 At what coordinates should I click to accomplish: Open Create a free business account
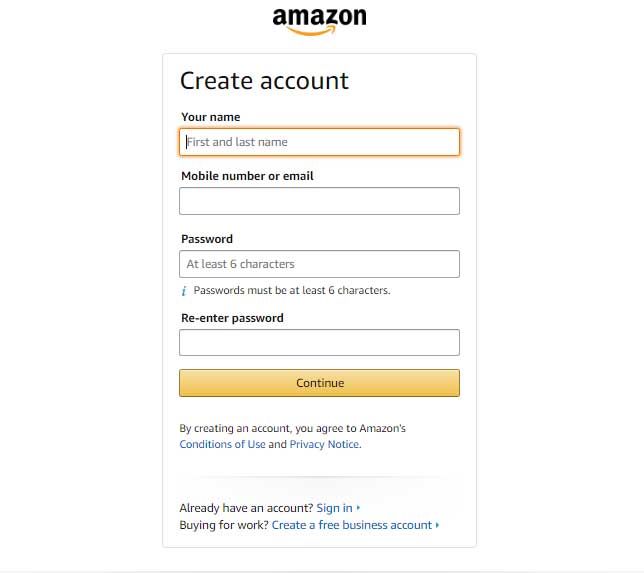352,525
